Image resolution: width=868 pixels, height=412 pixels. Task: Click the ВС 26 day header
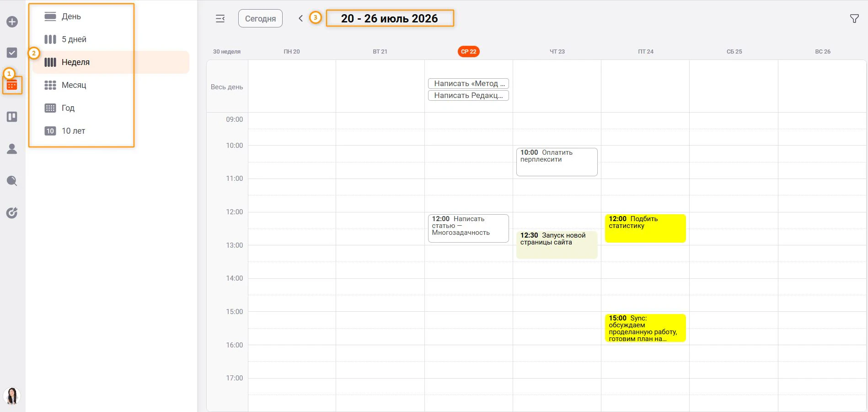(x=823, y=52)
